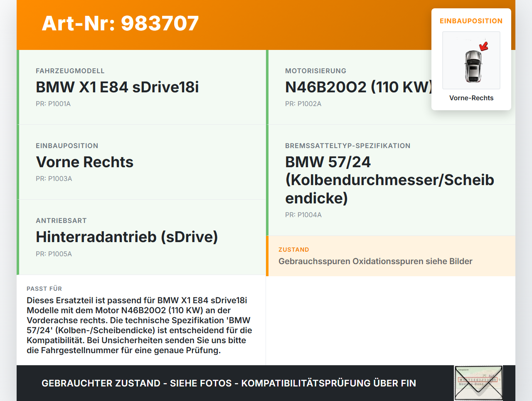The image size is (532, 401).
Task: Select the PR: P1005A reference under Antriebsart
Action: [54, 253]
